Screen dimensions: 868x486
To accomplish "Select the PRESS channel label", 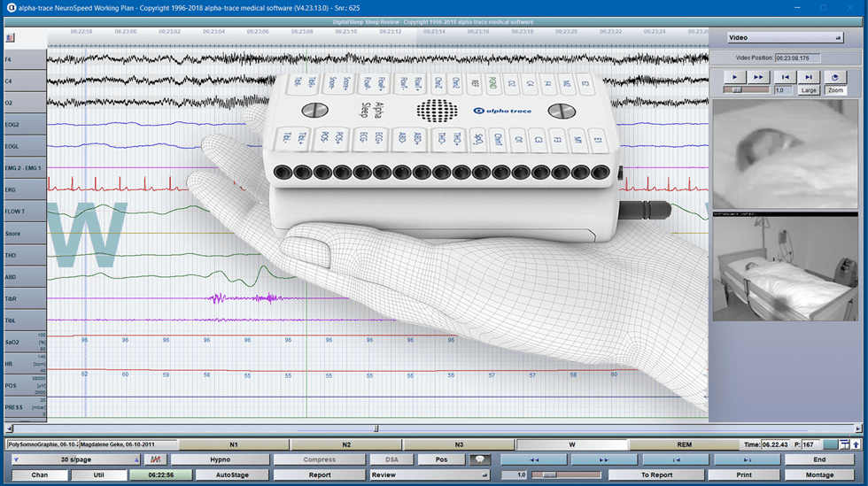I will [25, 407].
